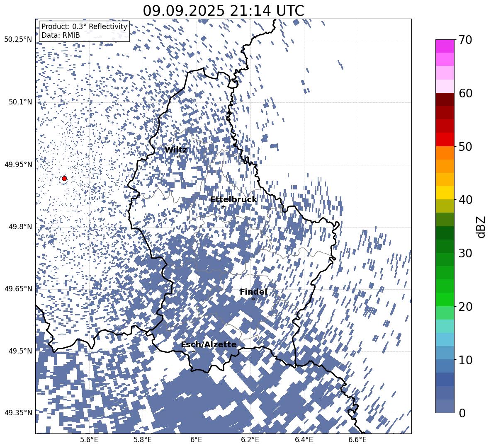
Task: Click the 5.6°E longitude label
Action: [89, 440]
